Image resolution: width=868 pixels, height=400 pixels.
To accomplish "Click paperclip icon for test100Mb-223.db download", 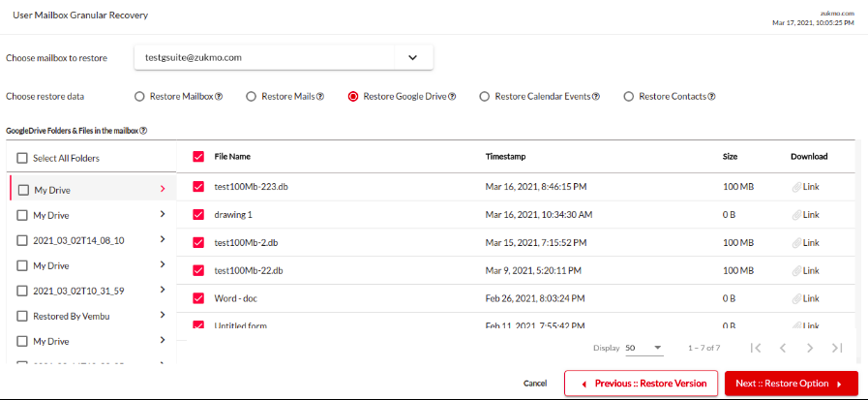I will point(796,187).
